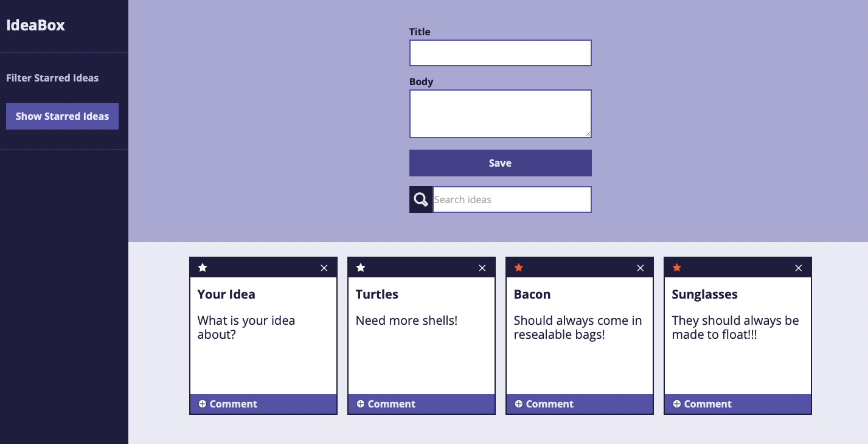This screenshot has width=868, height=444.
Task: Click the Show Starred Ideas button
Action: [62, 116]
